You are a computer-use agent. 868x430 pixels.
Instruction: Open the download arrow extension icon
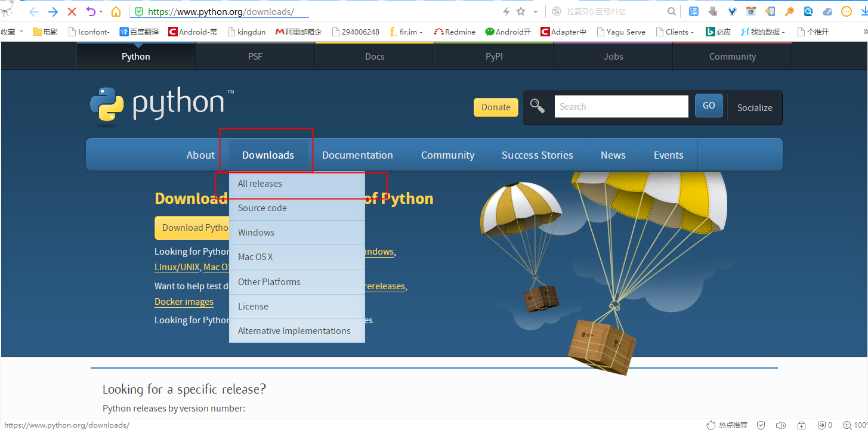(x=713, y=11)
